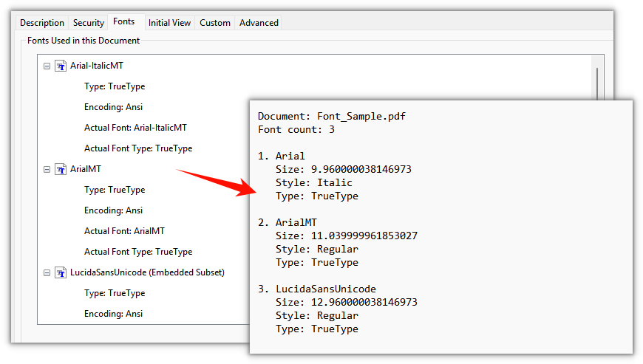Click "Size: 9.960000038146973" value
The width and height of the screenshot is (643, 364).
[343, 170]
